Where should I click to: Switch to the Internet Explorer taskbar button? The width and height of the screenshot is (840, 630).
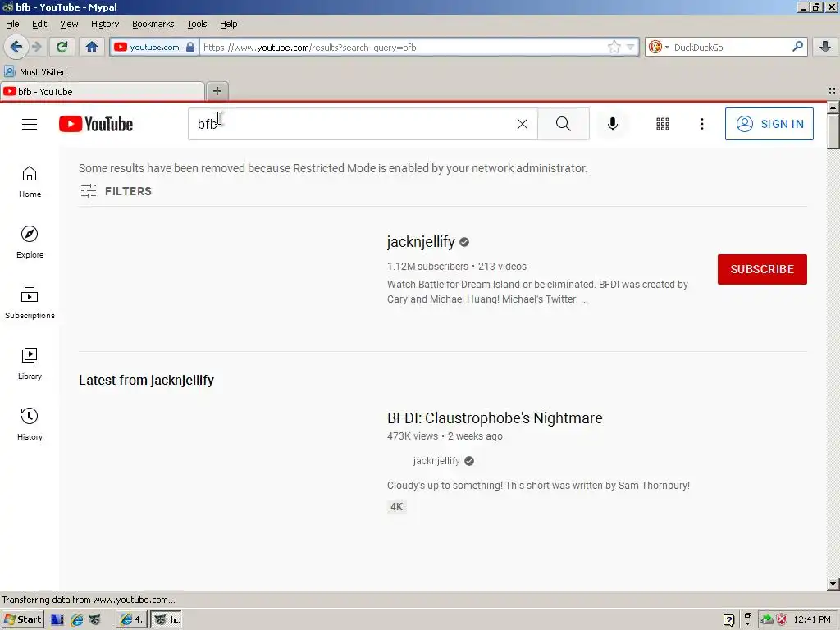tap(132, 619)
